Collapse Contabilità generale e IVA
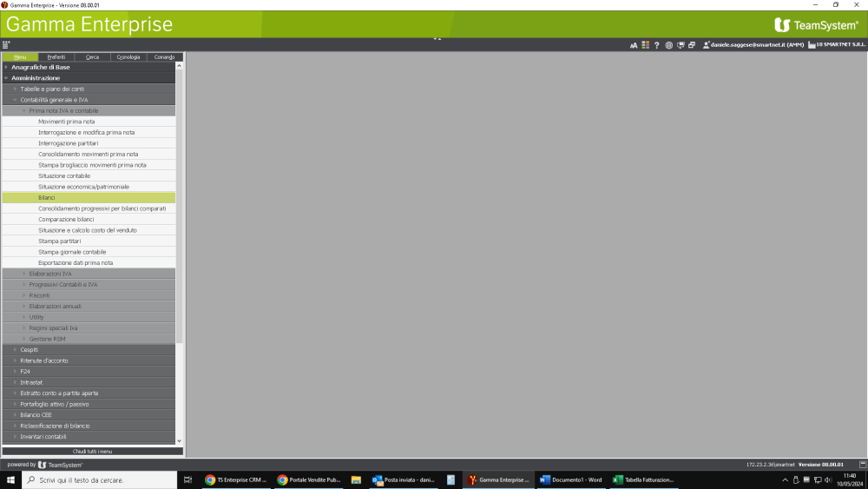The width and height of the screenshot is (868, 489). tap(89, 100)
